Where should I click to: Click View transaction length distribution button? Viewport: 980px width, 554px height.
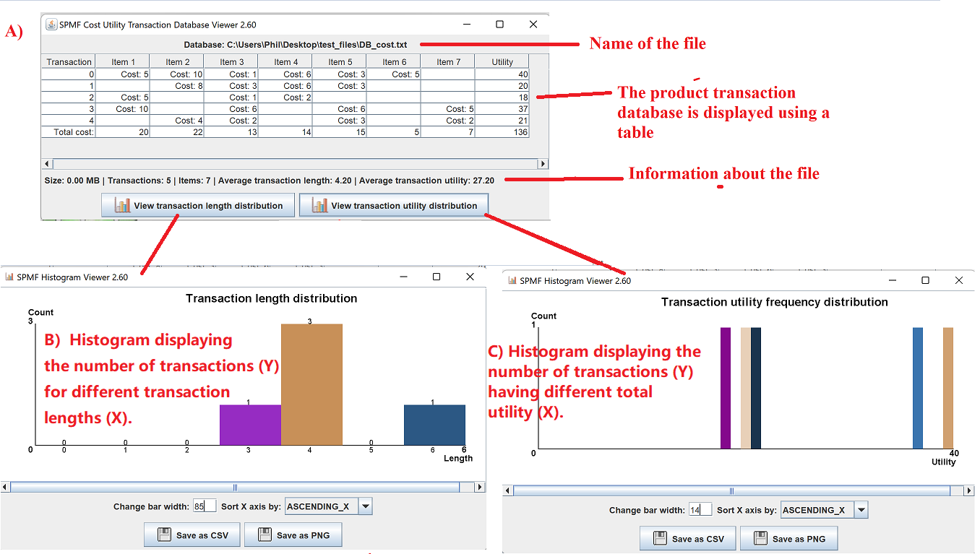point(198,205)
